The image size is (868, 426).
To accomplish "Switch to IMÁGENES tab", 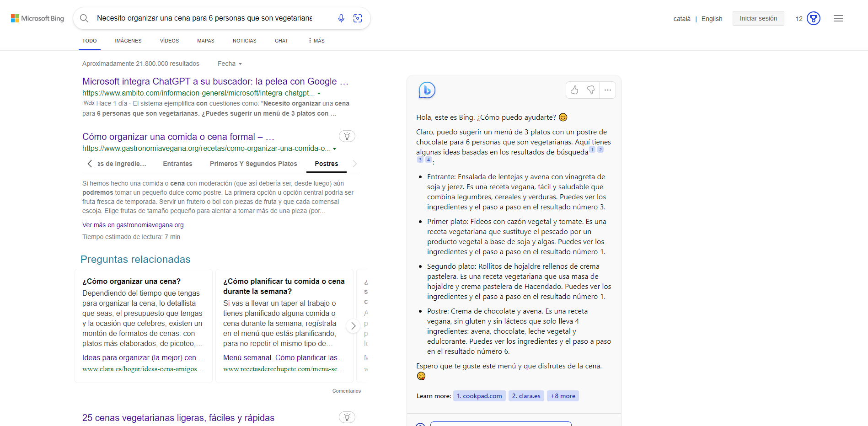I will pyautogui.click(x=128, y=41).
